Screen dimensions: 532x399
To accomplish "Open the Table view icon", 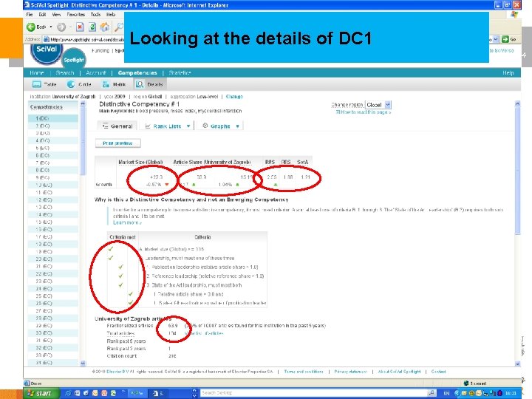I will (37, 84).
